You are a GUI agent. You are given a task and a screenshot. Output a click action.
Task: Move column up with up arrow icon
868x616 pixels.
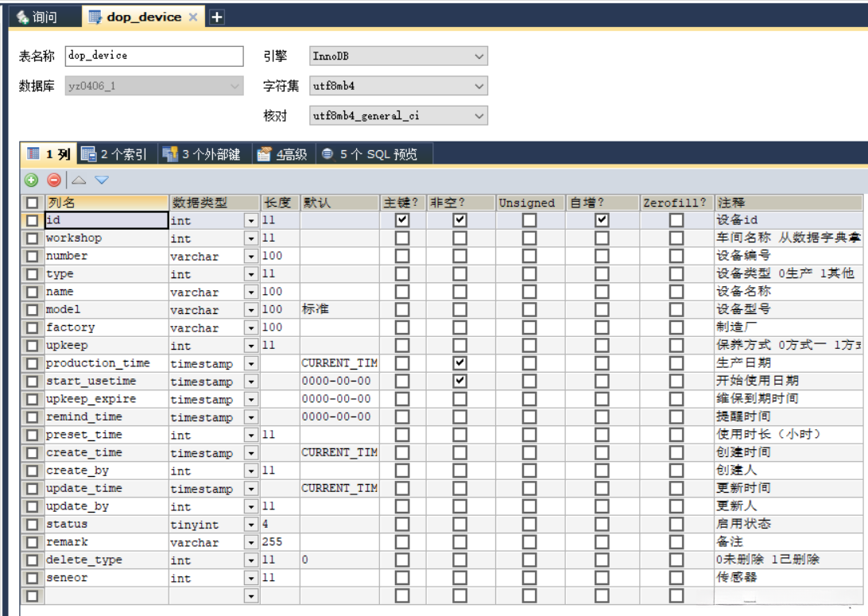coord(79,180)
